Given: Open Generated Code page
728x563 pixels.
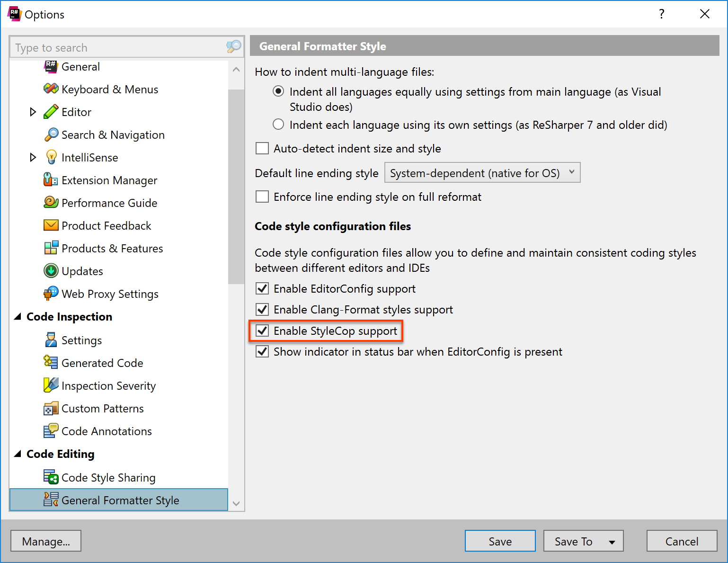Looking at the screenshot, I should click(102, 363).
